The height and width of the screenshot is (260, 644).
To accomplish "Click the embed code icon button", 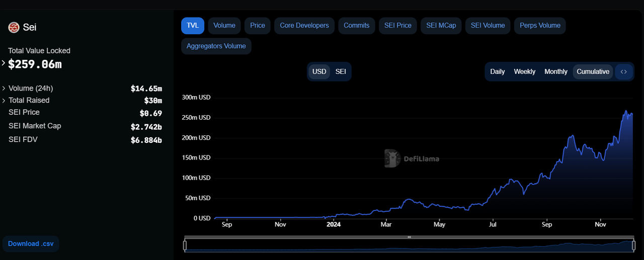I will (624, 71).
